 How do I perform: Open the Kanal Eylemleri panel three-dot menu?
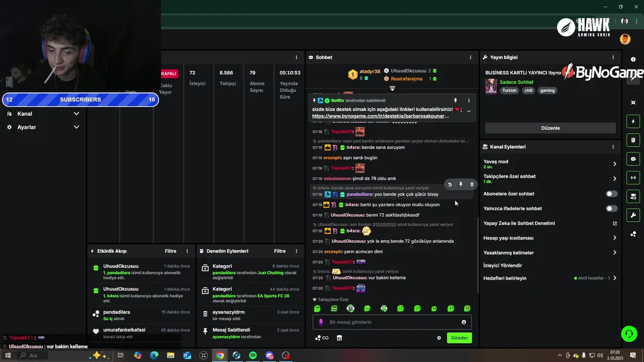[x=613, y=147]
